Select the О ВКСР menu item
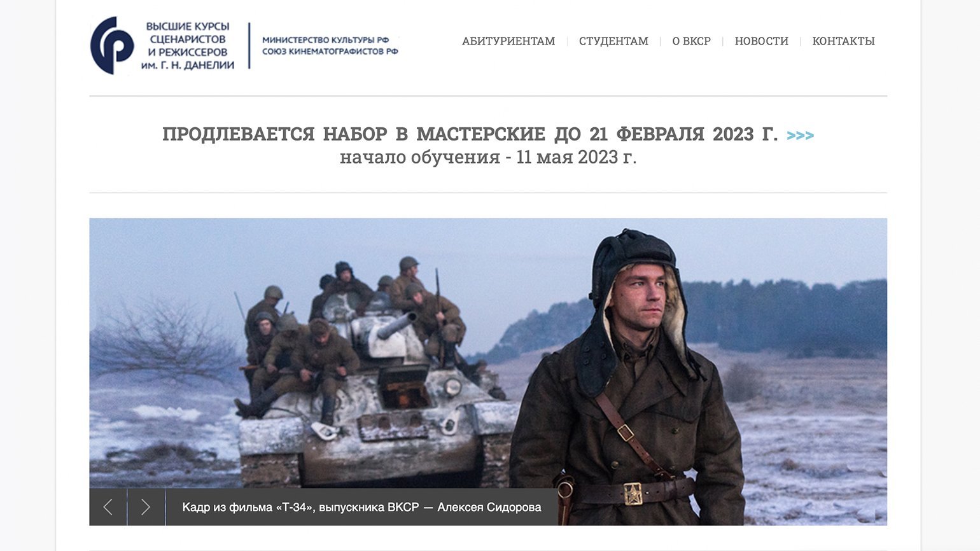The image size is (980, 551). pyautogui.click(x=691, y=41)
